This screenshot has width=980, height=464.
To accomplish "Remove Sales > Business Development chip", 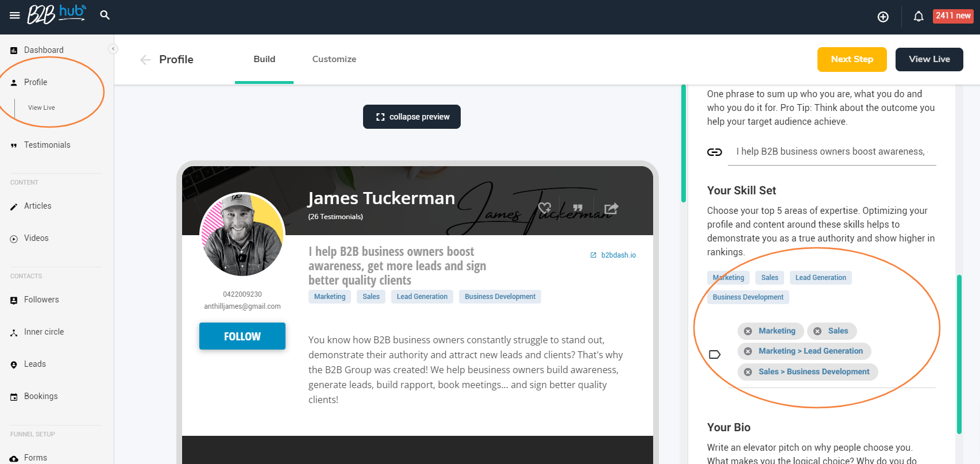I will [x=748, y=372].
